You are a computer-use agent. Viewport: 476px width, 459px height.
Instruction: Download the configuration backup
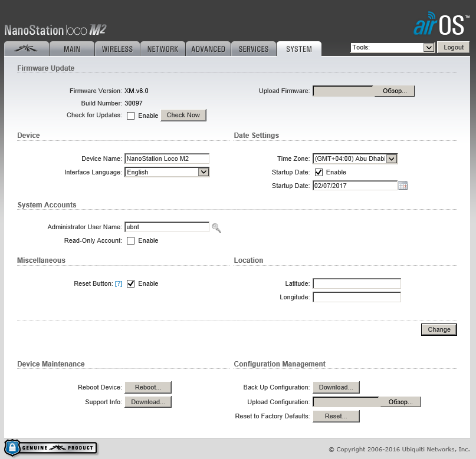336,387
